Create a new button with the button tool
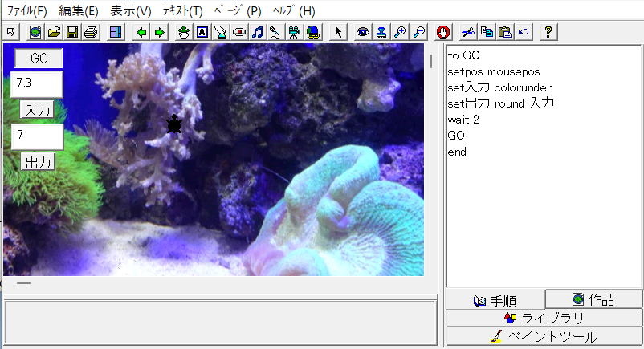Viewport: 644px width, 349px height. coord(221,31)
